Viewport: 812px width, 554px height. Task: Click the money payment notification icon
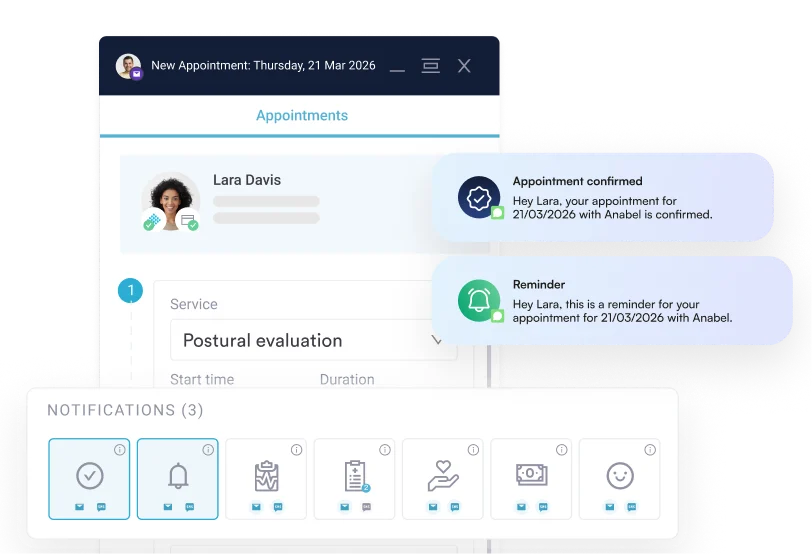point(531,476)
